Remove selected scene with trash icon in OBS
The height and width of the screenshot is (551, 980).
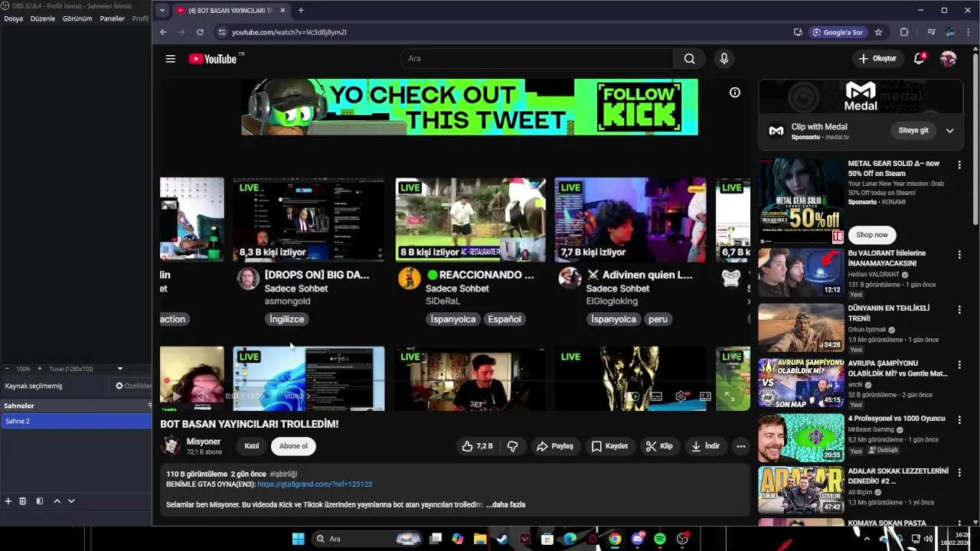pyautogui.click(x=23, y=501)
